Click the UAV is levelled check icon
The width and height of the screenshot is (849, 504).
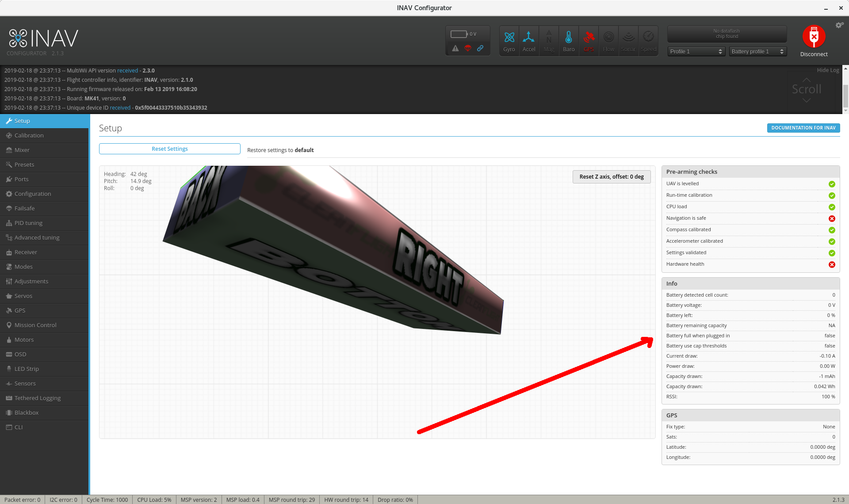click(832, 184)
